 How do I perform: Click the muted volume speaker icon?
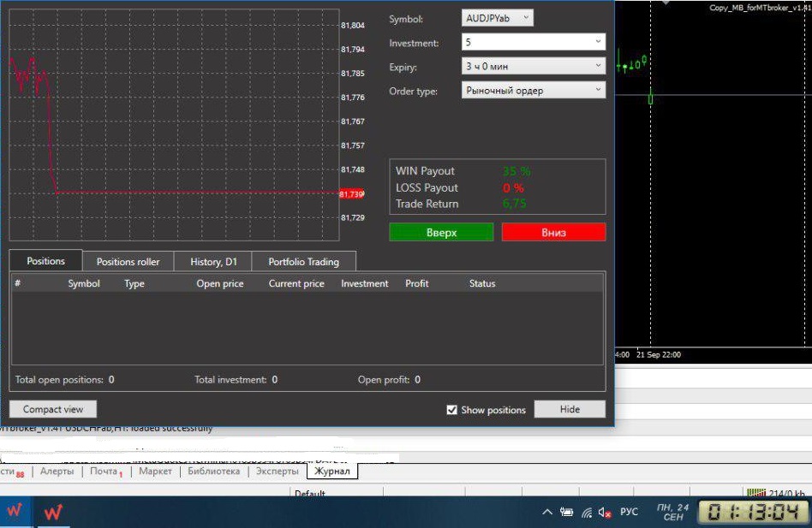tap(605, 513)
